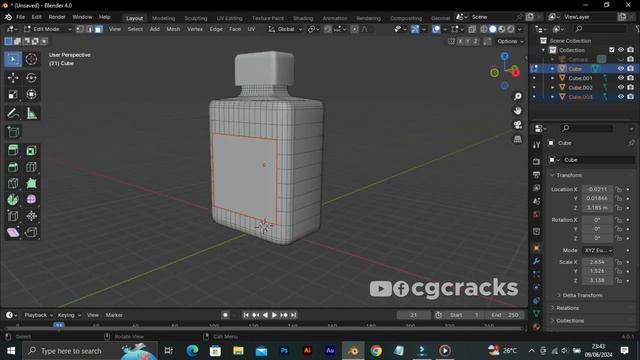Hide Cube.002 using its eye icon
Screen dimensions: 640x360
point(621,87)
